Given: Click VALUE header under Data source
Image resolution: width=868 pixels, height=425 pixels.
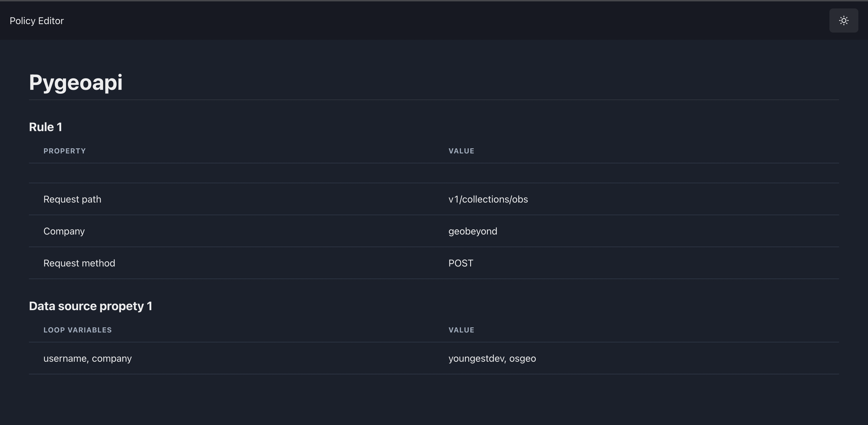Looking at the screenshot, I should pyautogui.click(x=461, y=330).
